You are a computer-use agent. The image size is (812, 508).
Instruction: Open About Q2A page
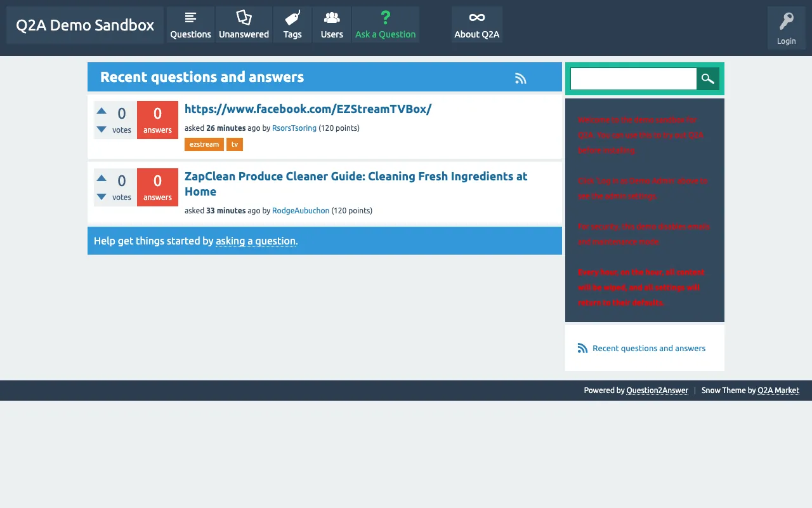[x=477, y=25]
